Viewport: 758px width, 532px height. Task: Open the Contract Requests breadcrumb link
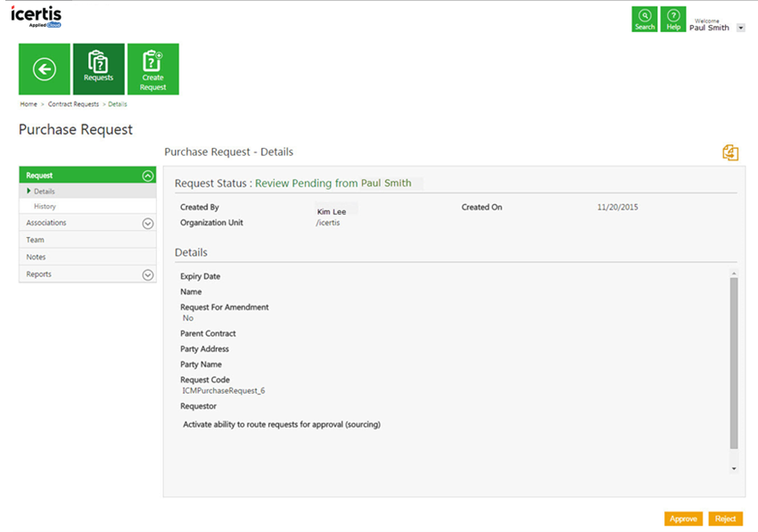pyautogui.click(x=73, y=104)
